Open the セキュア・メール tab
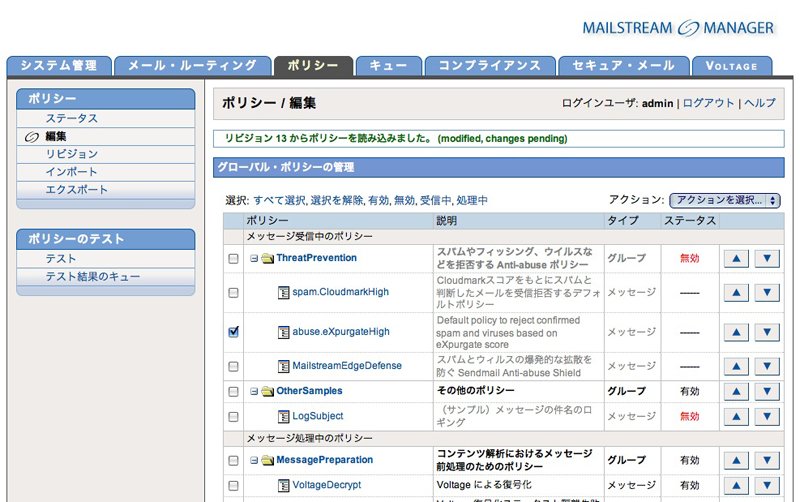This screenshot has height=502, width=800. (623, 66)
